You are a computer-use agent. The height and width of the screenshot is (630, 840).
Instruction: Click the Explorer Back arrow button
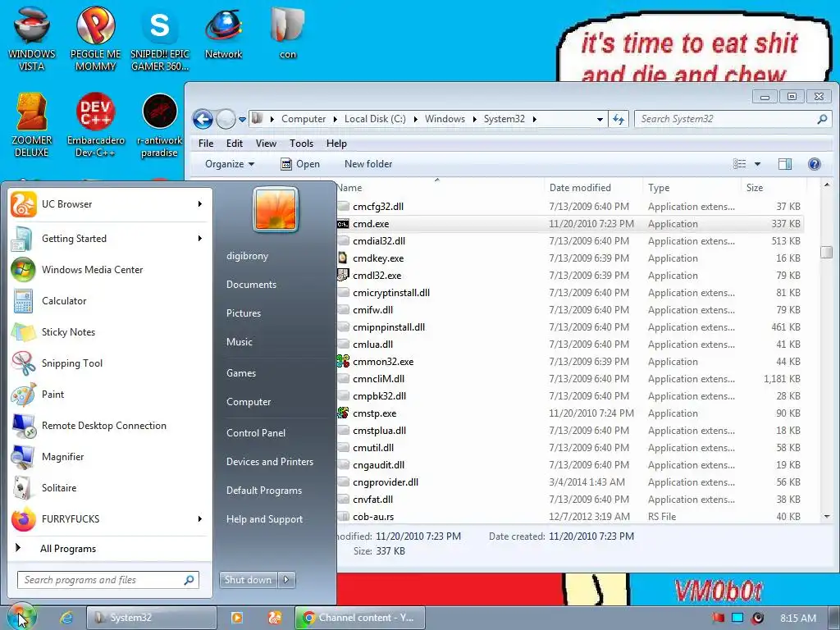tap(203, 119)
